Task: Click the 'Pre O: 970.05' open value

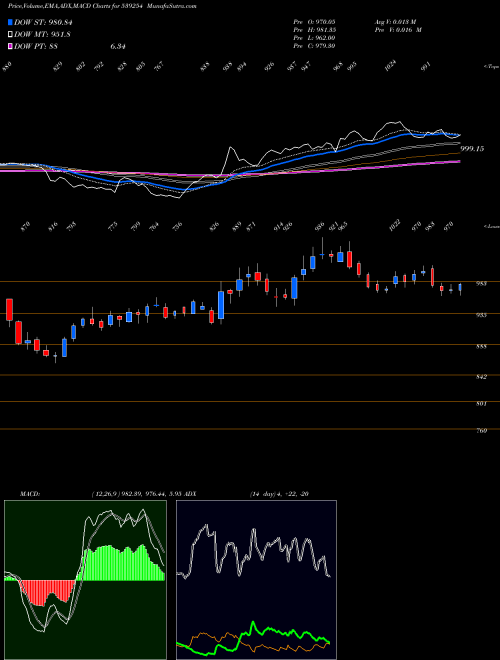Action: (314, 22)
